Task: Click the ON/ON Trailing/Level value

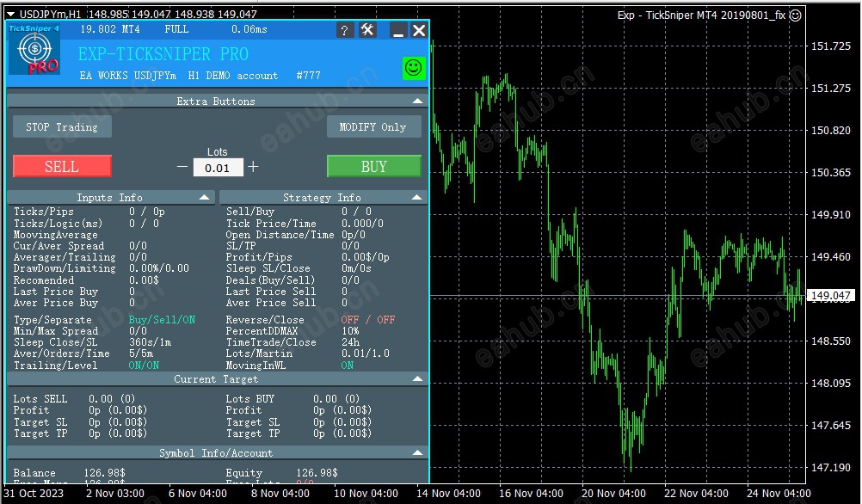Action: tap(144, 366)
